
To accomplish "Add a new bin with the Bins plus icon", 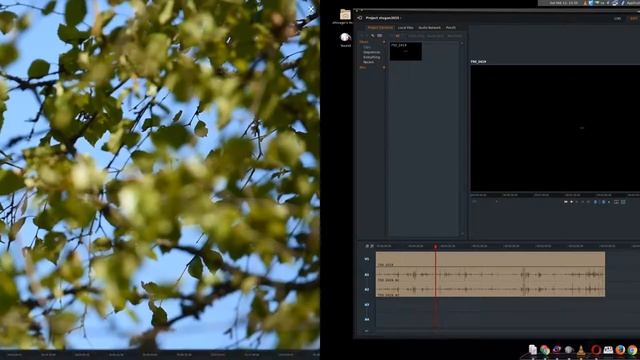I will pos(384,67).
